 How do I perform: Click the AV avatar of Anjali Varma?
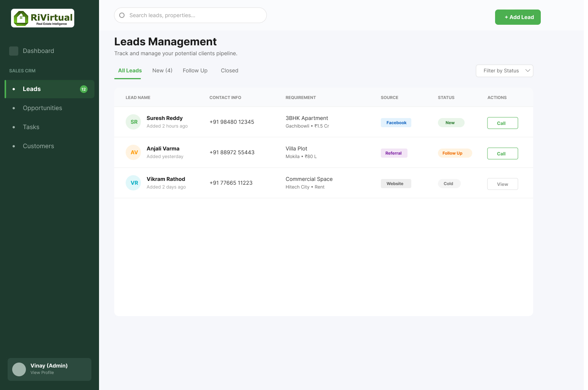[x=133, y=152]
